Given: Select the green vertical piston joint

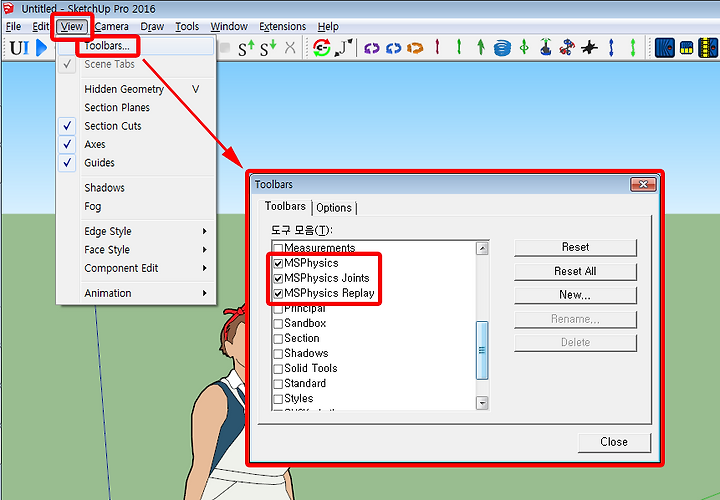Looking at the screenshot, I should 459,47.
